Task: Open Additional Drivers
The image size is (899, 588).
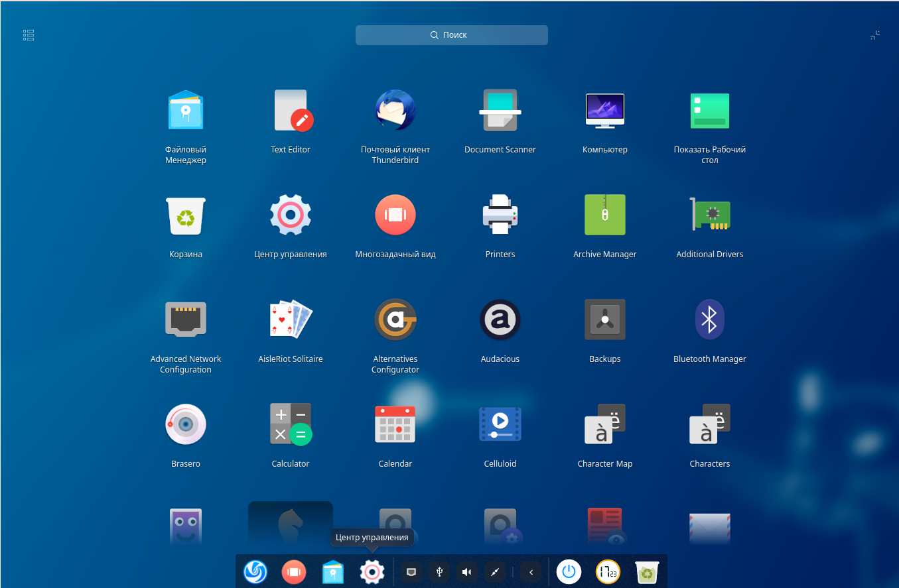Action: (x=710, y=215)
